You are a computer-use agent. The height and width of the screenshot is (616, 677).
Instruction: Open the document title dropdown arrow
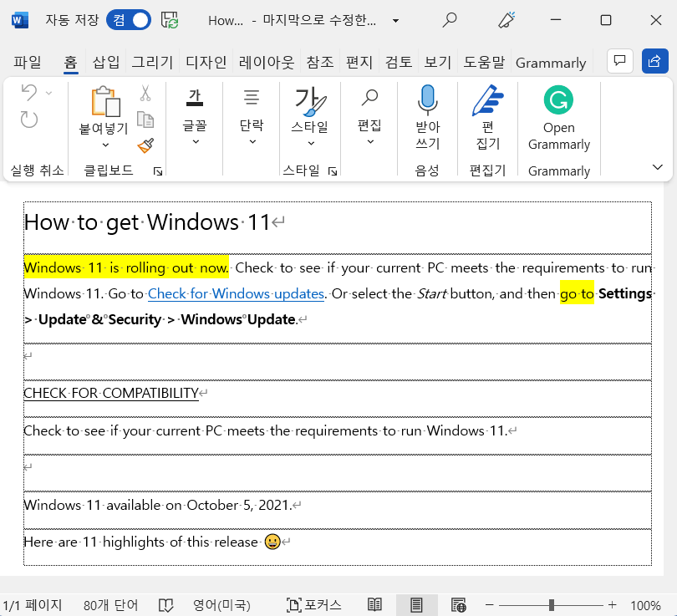pos(395,20)
